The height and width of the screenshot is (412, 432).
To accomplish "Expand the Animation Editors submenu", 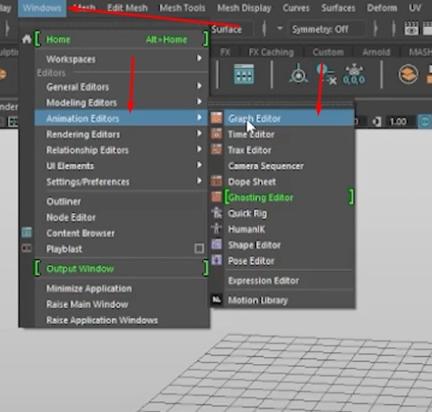I will pyautogui.click(x=122, y=118).
